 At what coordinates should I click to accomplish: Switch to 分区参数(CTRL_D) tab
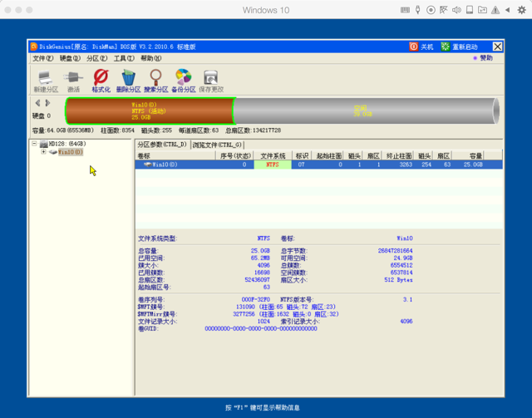pos(162,145)
